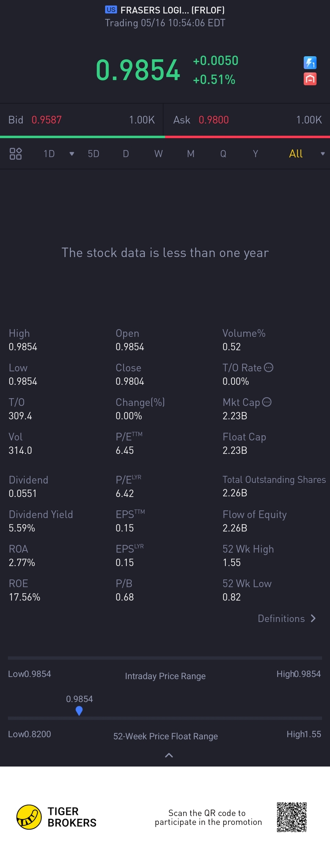This screenshot has height=868, width=330.
Task: Open the chart layout grid icon
Action: [16, 154]
